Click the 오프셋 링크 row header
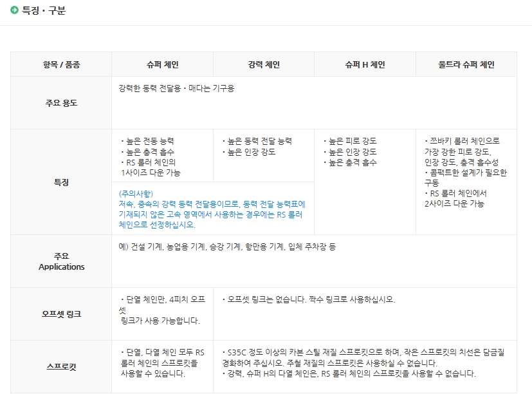 tap(61, 314)
